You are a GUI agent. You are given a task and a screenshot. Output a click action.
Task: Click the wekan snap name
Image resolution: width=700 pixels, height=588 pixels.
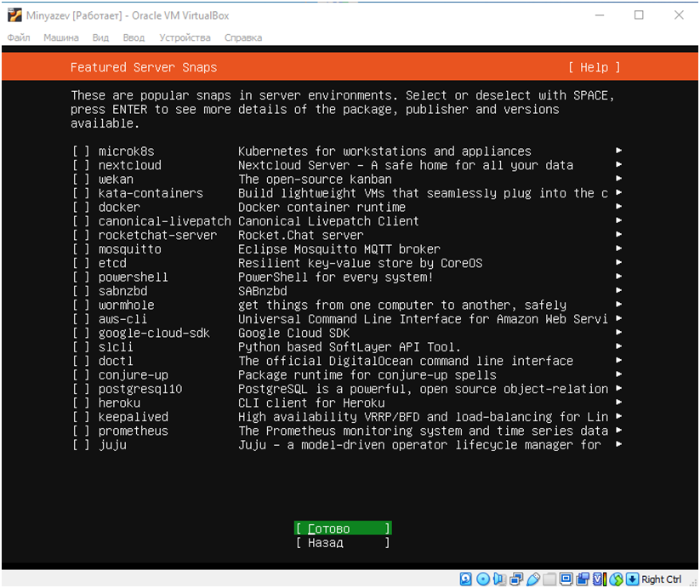pyautogui.click(x=116, y=180)
